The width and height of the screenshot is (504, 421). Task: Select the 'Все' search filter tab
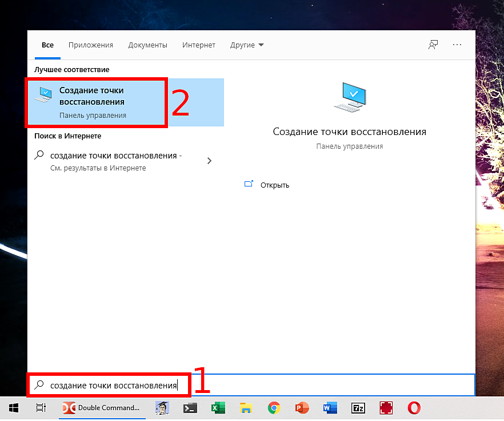pos(47,45)
